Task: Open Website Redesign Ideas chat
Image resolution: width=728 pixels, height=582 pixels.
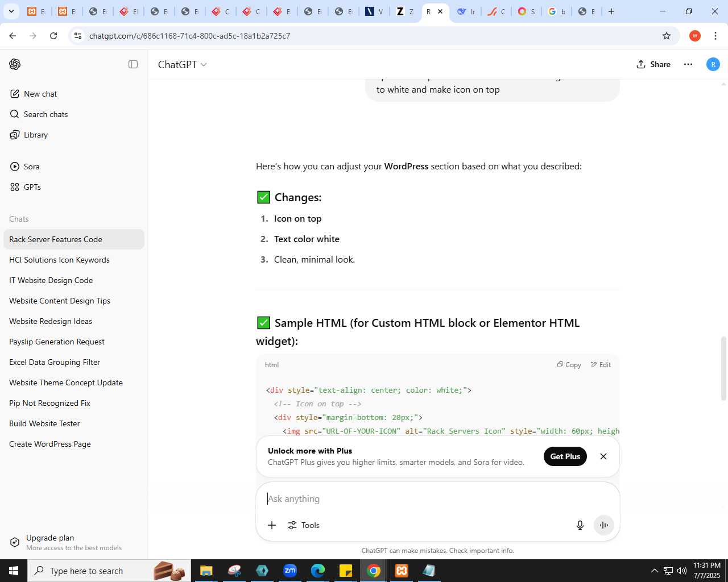Action: (74, 321)
